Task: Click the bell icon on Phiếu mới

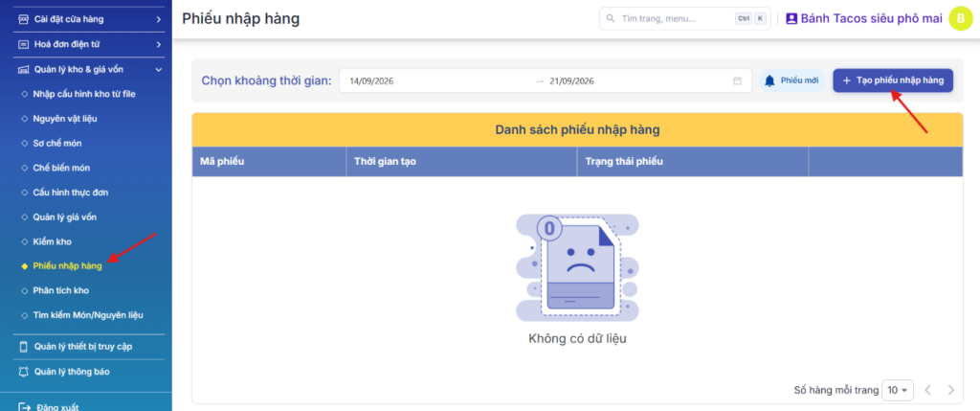Action: (x=769, y=80)
